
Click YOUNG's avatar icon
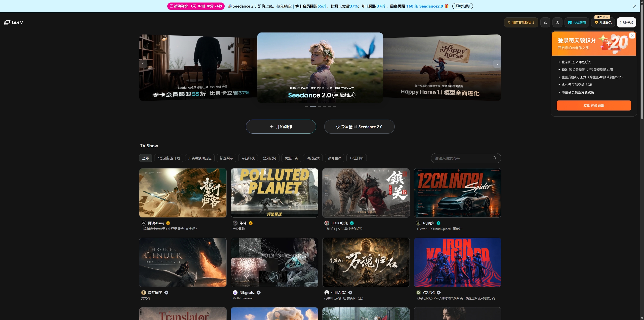coord(418,293)
